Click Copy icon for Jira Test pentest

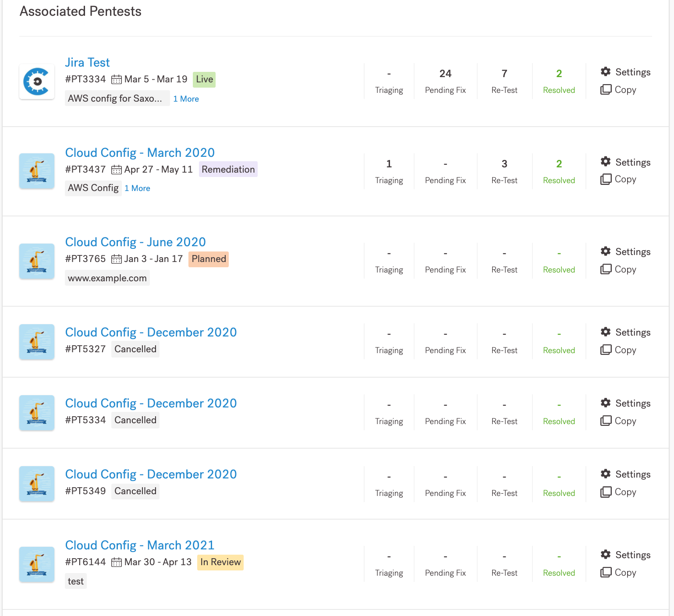point(606,89)
